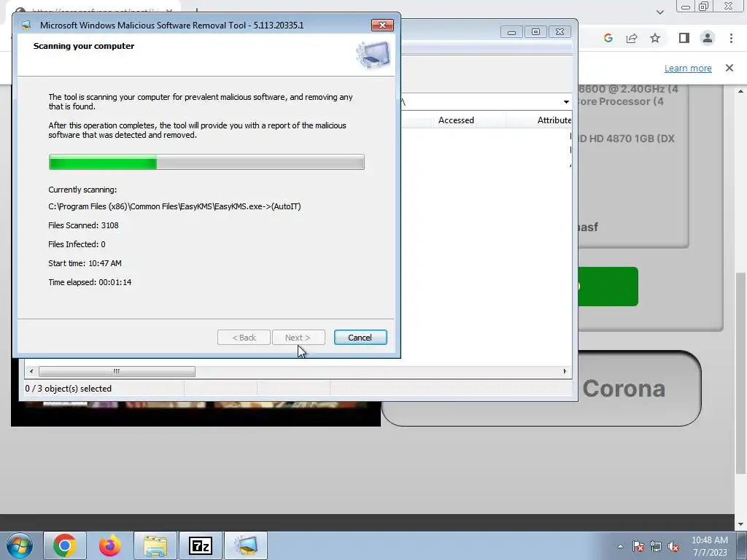This screenshot has height=560, width=747.
Task: Cancel the malicious software scan
Action: pos(360,337)
